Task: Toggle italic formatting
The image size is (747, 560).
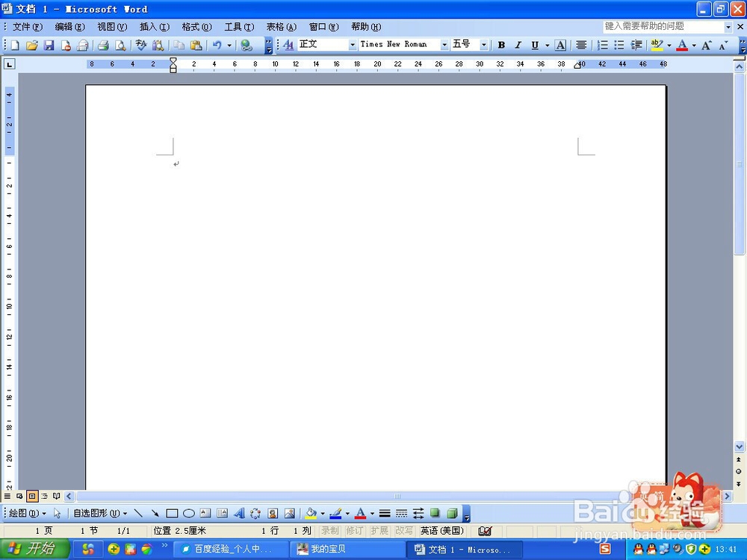Action: click(518, 46)
